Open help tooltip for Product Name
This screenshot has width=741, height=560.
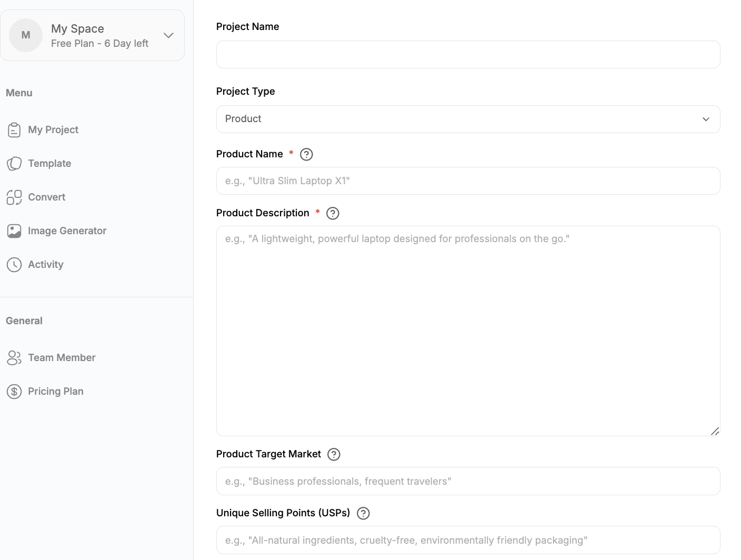tap(306, 154)
